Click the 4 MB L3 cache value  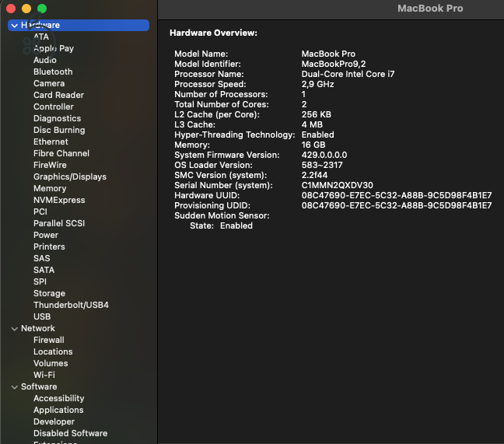point(312,124)
